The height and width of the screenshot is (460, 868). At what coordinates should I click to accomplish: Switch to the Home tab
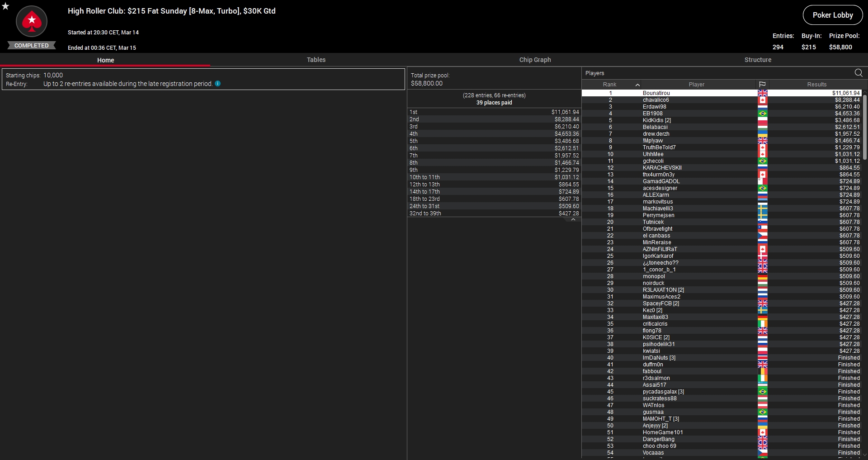coord(105,60)
